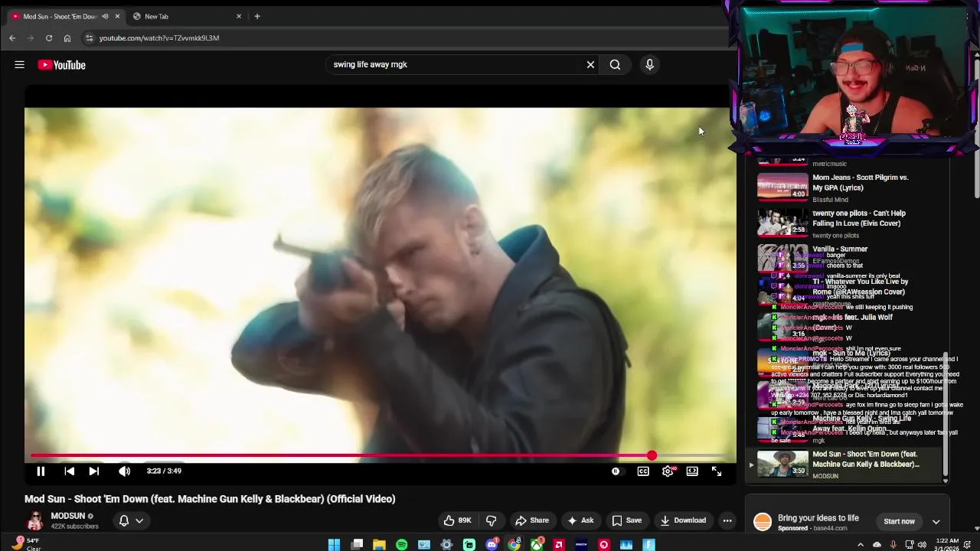Open the browser home page
Image resolution: width=980 pixels, height=551 pixels.
tap(67, 38)
